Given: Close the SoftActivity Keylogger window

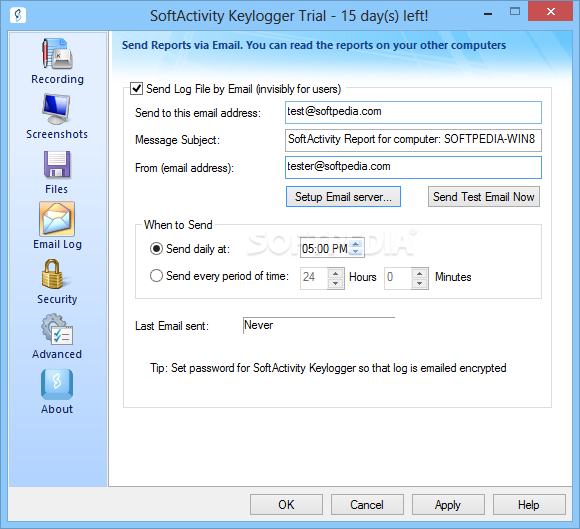Looking at the screenshot, I should 551,11.
